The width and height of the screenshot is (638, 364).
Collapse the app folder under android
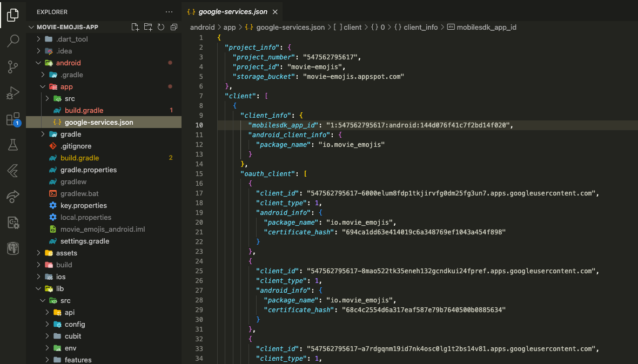coord(43,86)
